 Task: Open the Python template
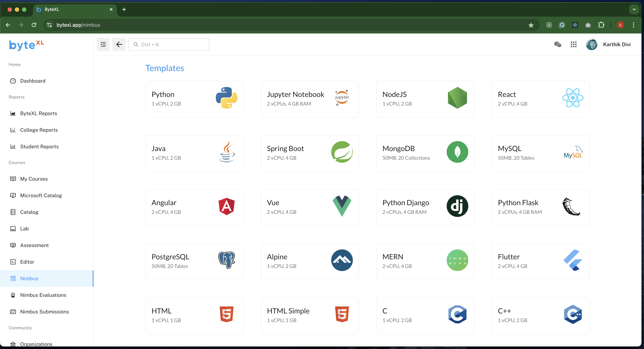coord(194,99)
